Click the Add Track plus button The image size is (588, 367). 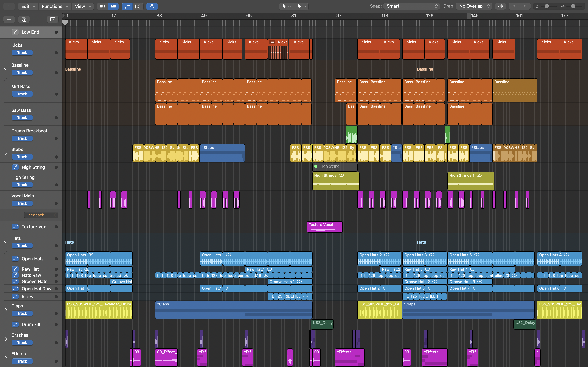[9, 19]
